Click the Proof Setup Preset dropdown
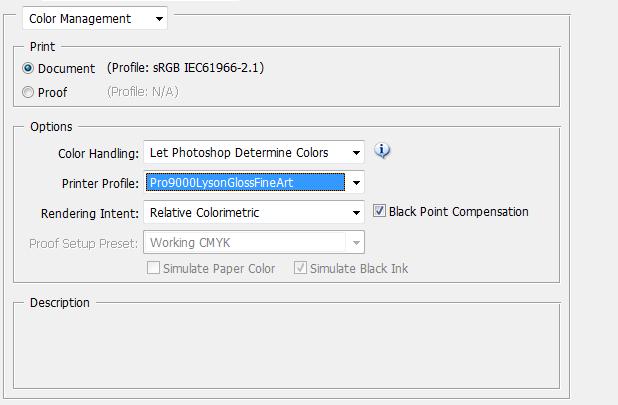 254,243
